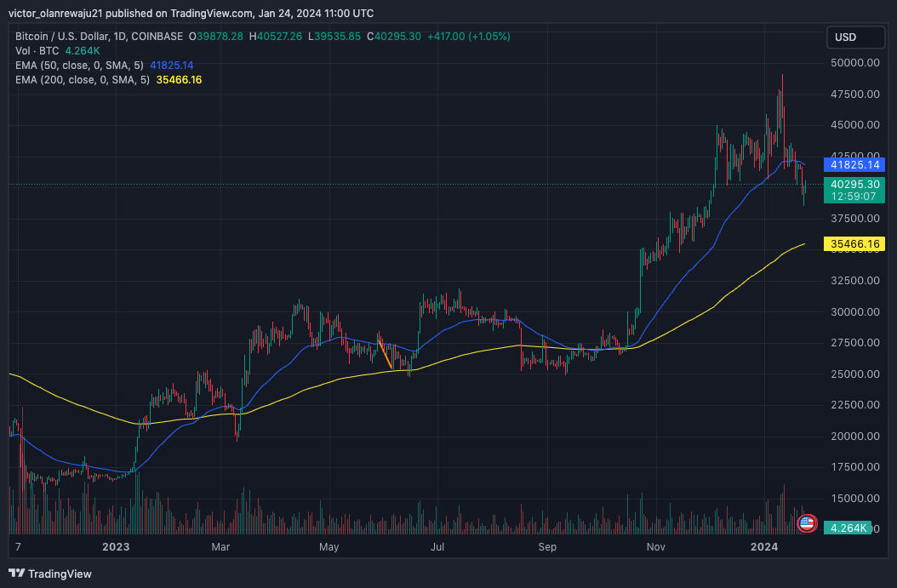Click the 25000.00 price axis label
Image resolution: width=897 pixels, height=588 pixels.
pos(855,374)
